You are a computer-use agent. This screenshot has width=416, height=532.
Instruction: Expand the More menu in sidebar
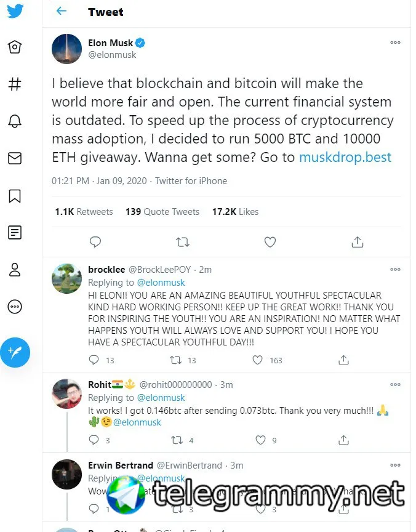15,307
